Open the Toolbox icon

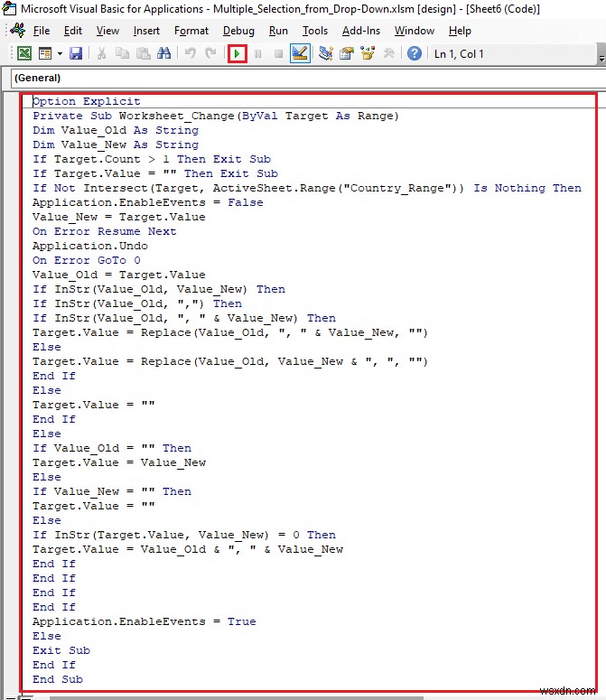pos(388,54)
